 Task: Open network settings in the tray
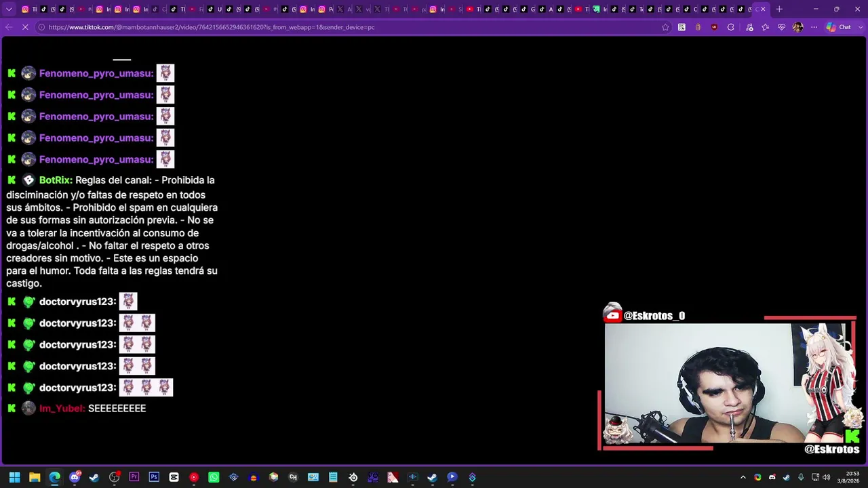pos(815,477)
